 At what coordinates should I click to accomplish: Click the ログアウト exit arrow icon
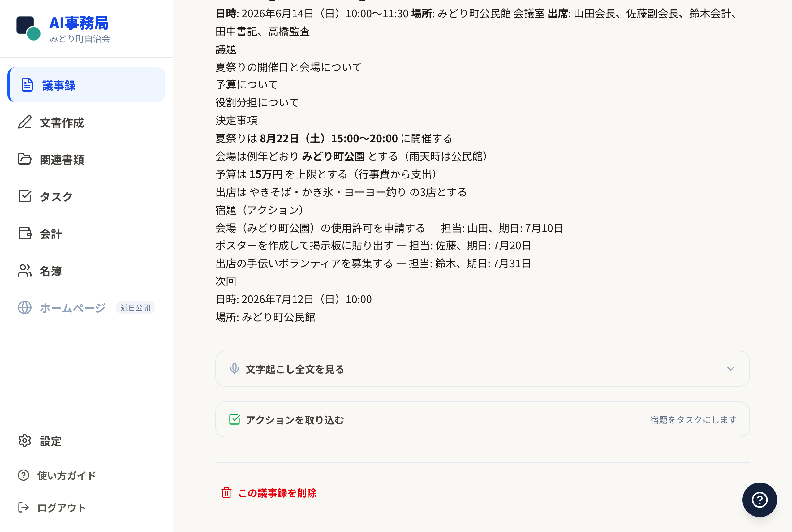24,508
